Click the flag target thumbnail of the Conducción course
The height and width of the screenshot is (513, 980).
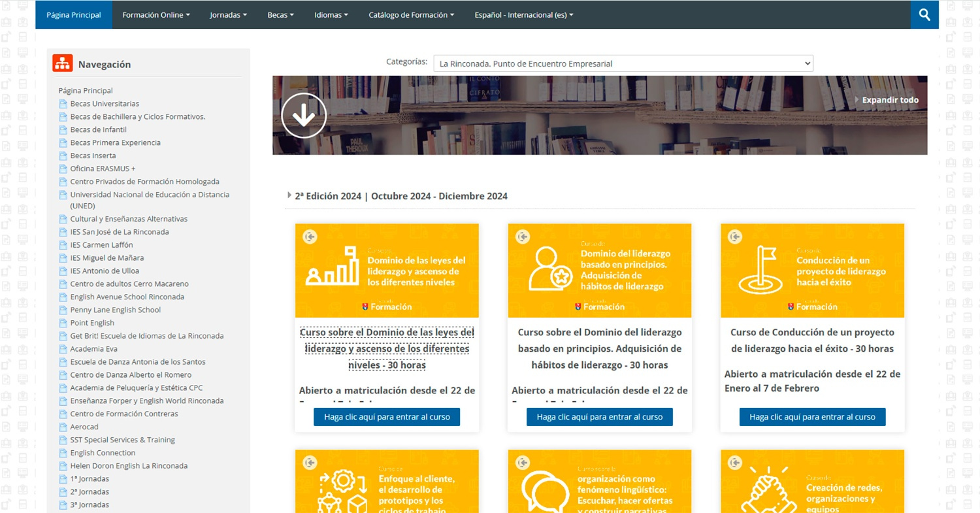(x=760, y=269)
